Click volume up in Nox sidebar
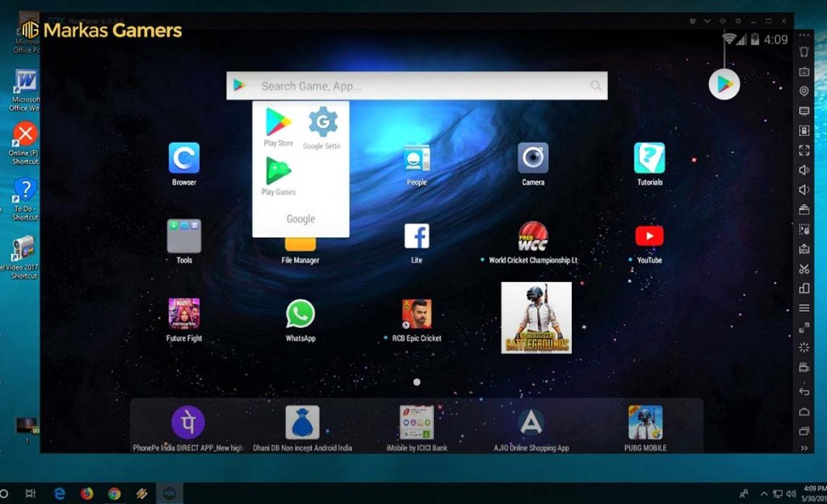Screen dimensions: 827x504 [x=804, y=170]
